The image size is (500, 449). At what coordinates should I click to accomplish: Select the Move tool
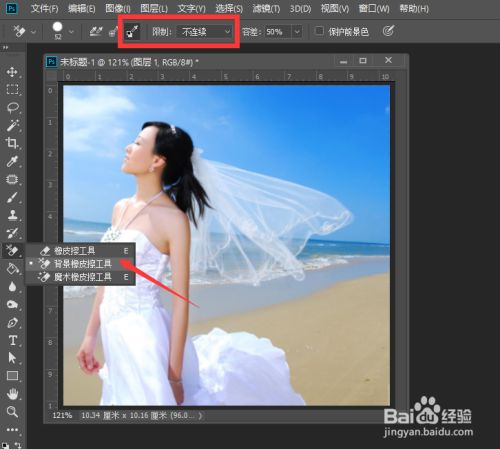click(12, 72)
